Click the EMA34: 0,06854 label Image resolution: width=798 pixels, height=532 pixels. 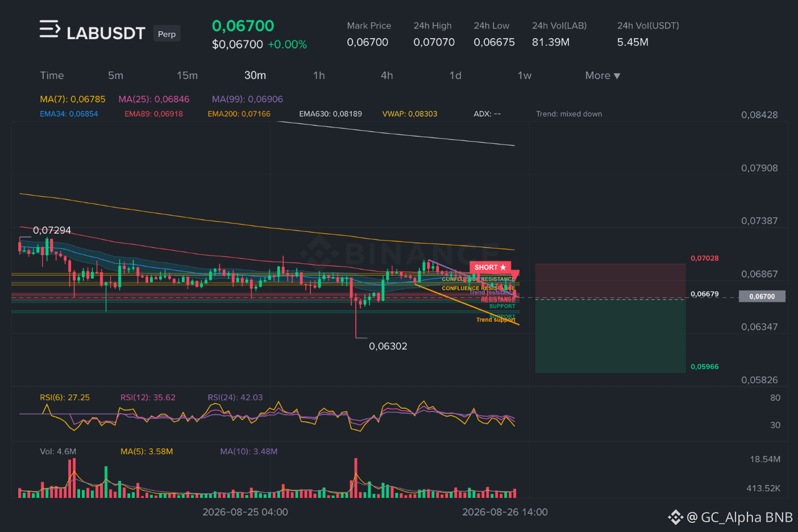tap(69, 114)
